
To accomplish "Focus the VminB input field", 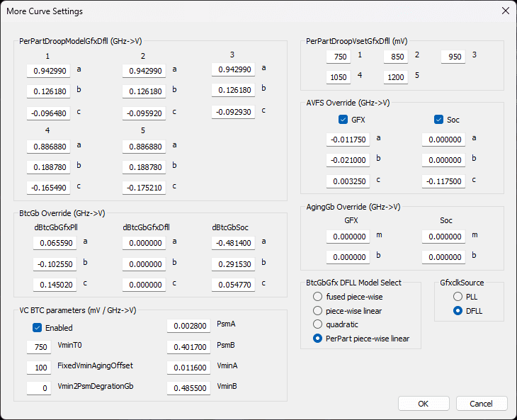I will [x=188, y=388].
